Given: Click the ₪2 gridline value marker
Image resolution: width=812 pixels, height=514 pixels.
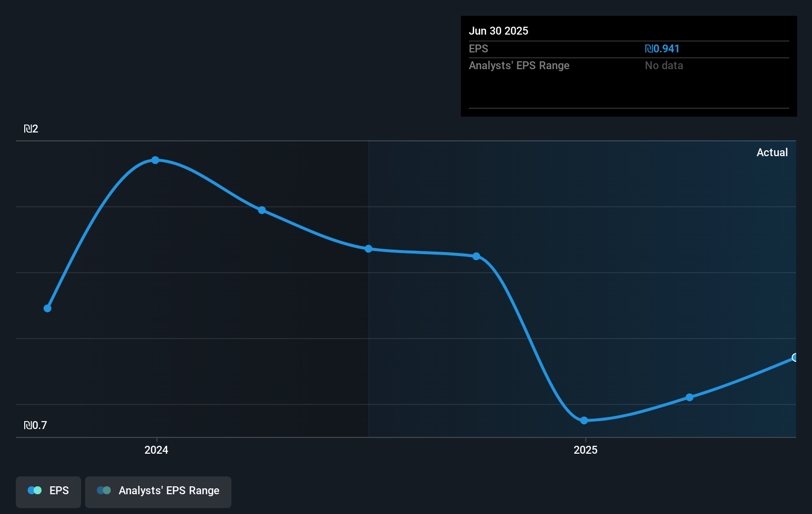Looking at the screenshot, I should (x=32, y=128).
